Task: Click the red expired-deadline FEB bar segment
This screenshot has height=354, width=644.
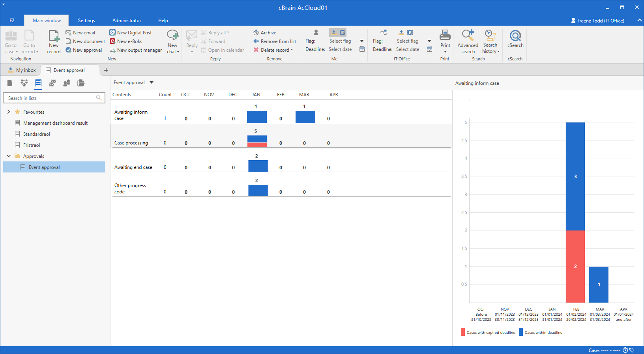Action: pos(575,266)
